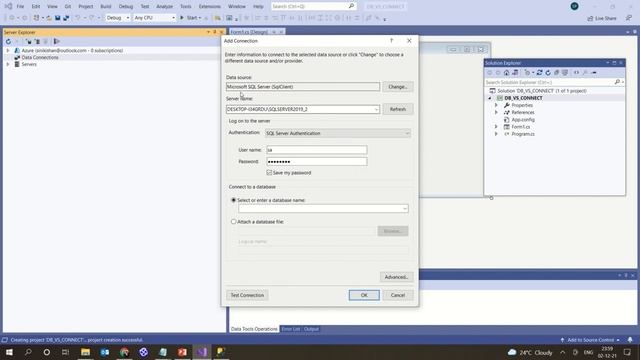
Task: Click the Save All icon in main toolbar
Action: click(x=66, y=18)
